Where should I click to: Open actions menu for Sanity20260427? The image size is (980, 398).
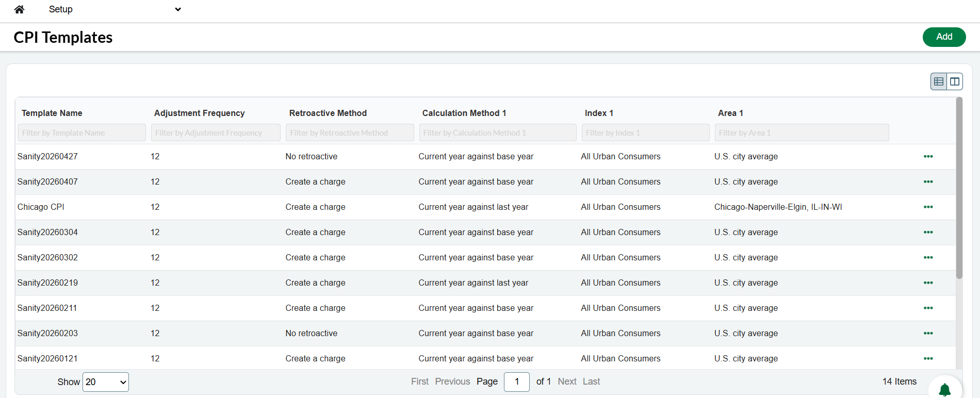pos(928,157)
